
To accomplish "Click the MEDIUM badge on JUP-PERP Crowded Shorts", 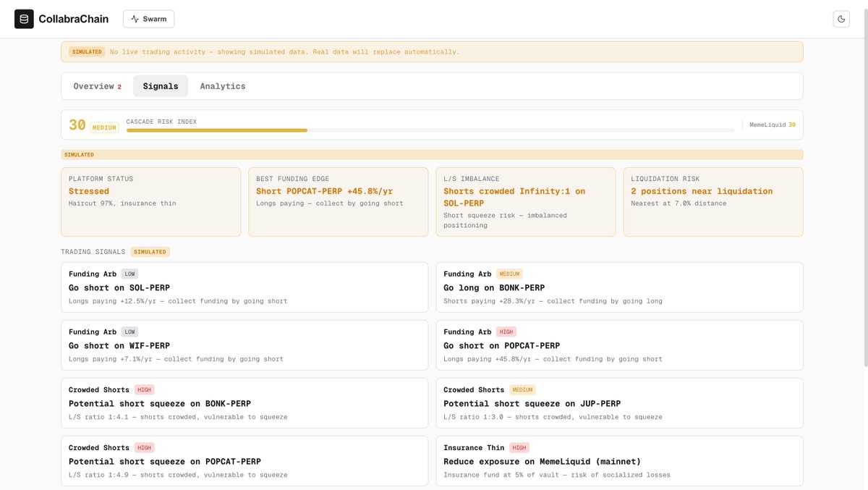I will pos(523,389).
